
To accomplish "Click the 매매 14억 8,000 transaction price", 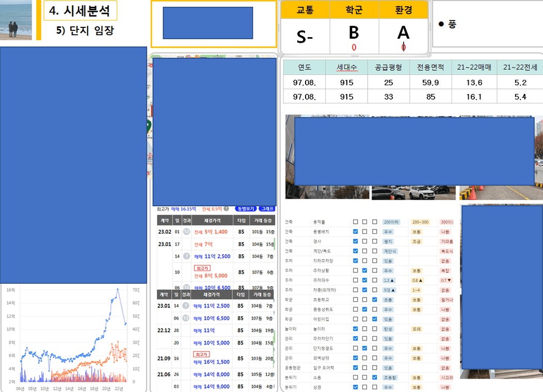I will click(212, 374).
